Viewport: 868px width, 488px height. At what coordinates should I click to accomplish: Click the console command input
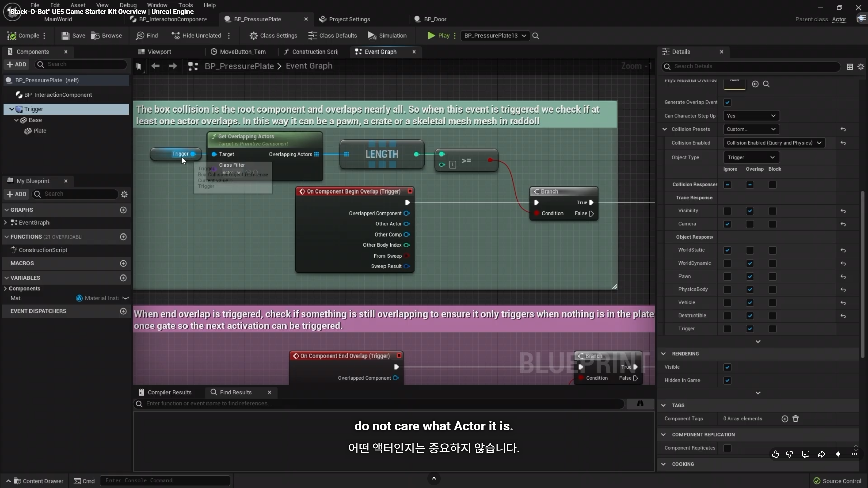point(165,481)
